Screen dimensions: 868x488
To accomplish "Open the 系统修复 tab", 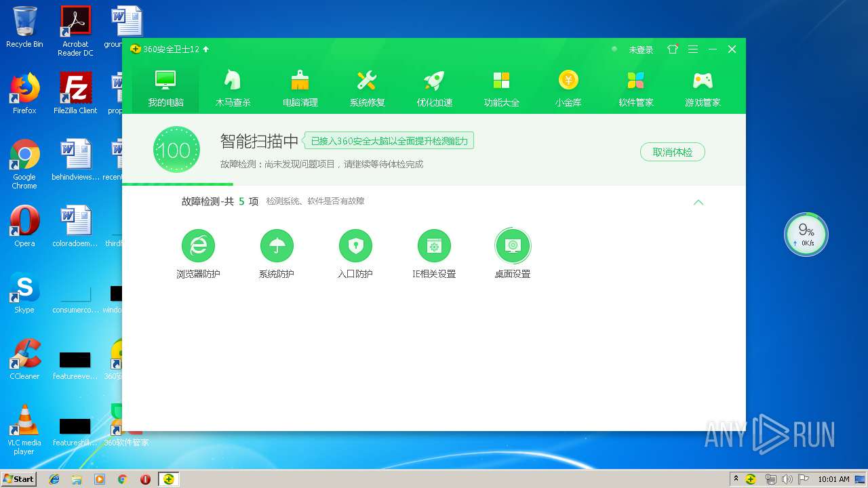I will click(x=367, y=88).
